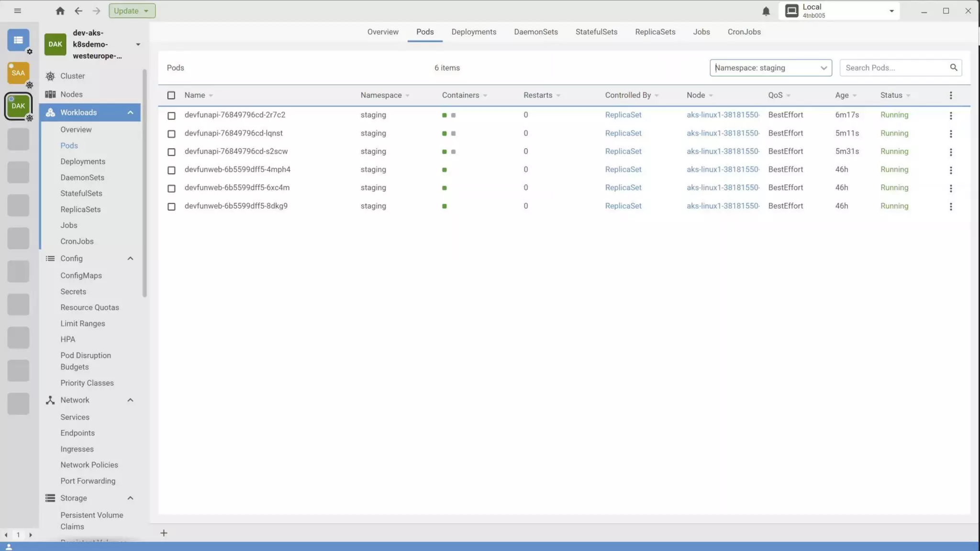Select the SAA cluster hotbar icon
This screenshot has width=980, height=551.
pyautogui.click(x=18, y=73)
